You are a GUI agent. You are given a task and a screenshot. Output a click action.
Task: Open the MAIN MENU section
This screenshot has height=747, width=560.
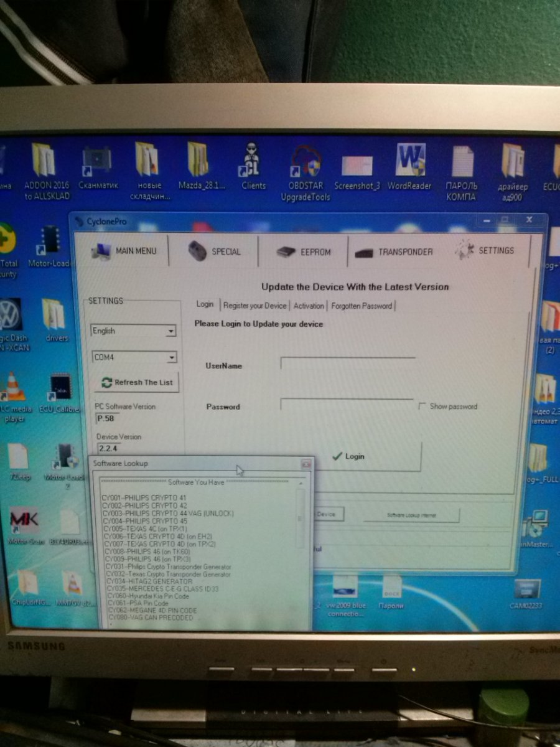(x=124, y=251)
